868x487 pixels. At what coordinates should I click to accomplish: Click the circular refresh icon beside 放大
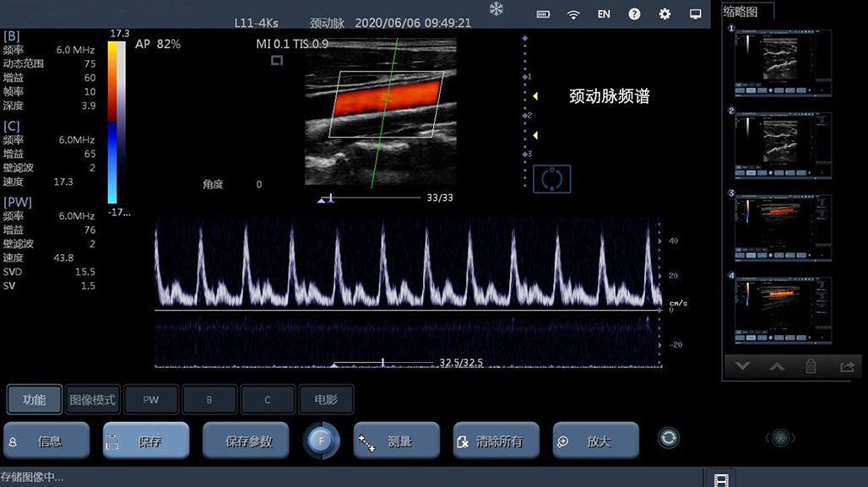(x=669, y=437)
